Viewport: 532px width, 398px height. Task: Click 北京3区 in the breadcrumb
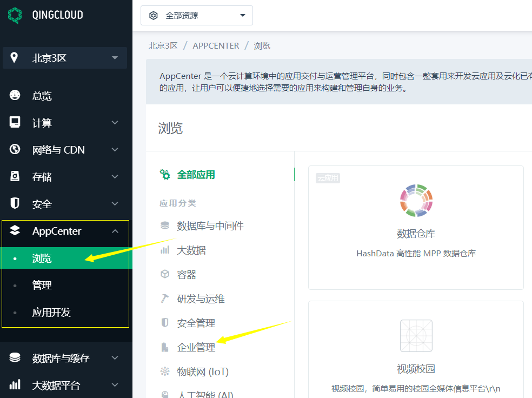163,46
